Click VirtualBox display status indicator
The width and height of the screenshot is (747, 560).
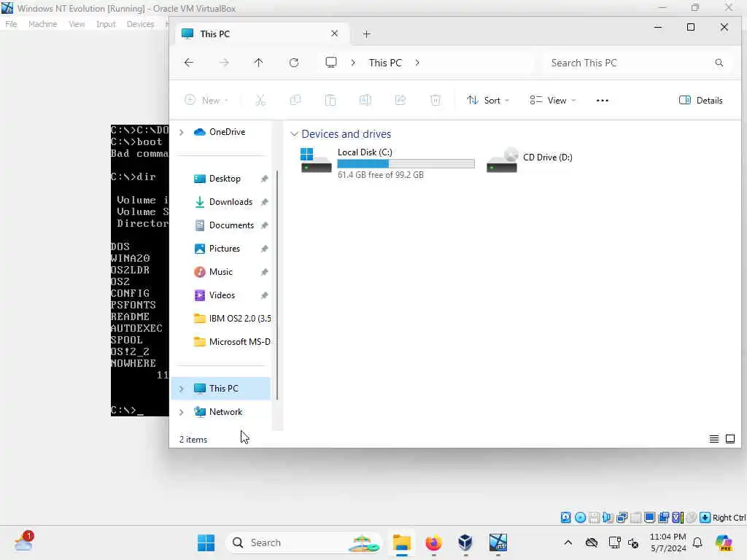(x=649, y=518)
